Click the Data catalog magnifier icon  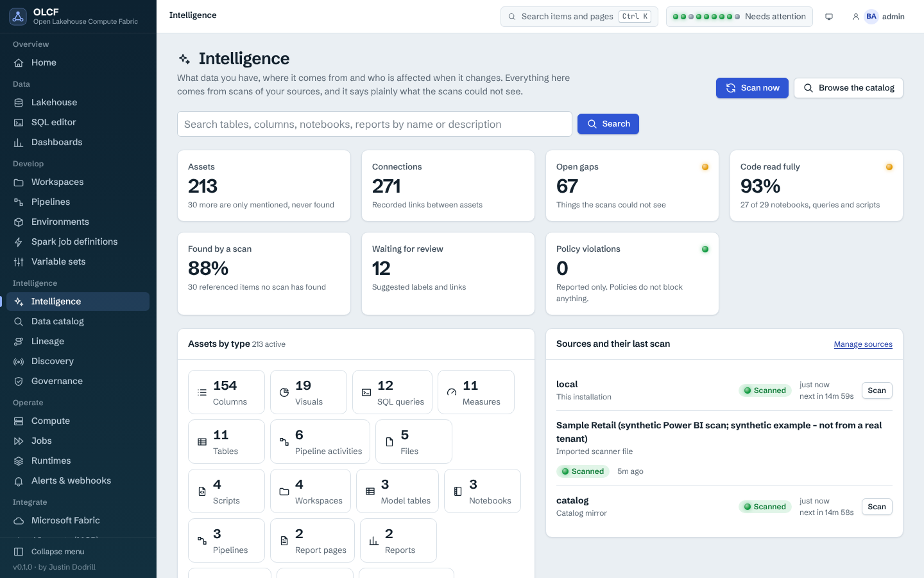(19, 321)
